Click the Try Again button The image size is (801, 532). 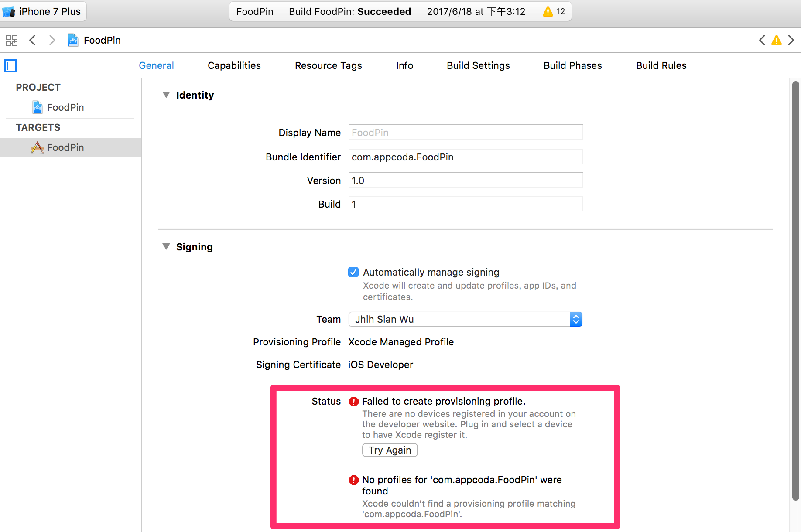[390, 450]
